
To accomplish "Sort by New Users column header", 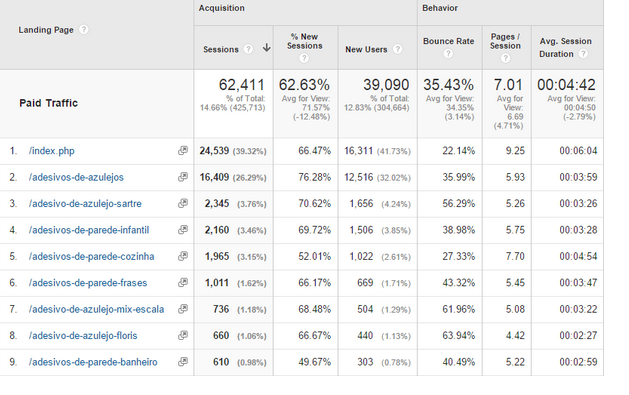I will (366, 49).
